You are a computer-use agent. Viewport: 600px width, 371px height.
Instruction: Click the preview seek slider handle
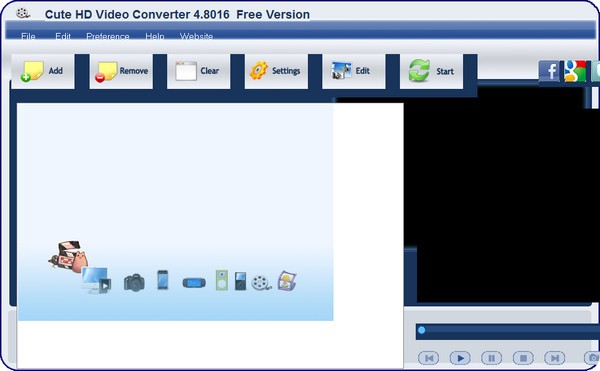[421, 330]
